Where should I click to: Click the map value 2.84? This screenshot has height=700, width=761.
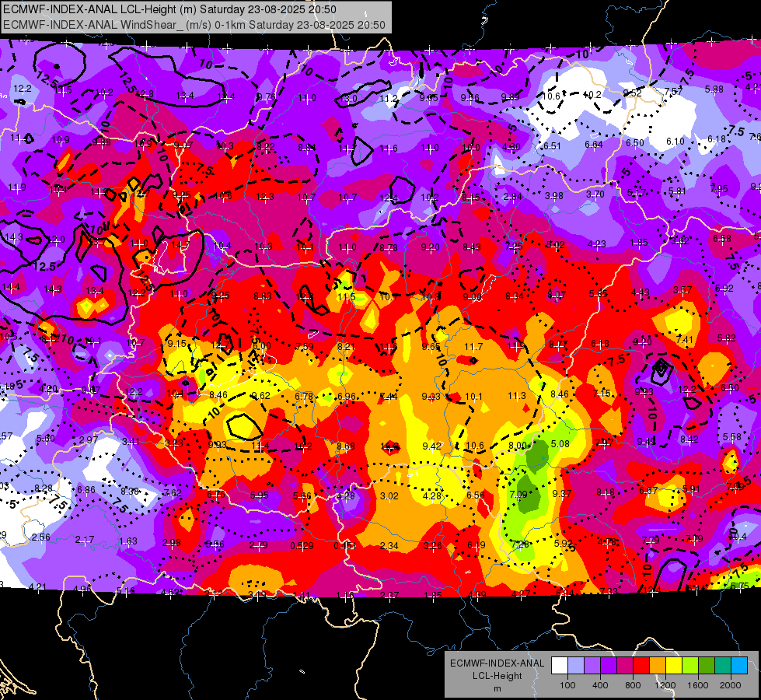pyautogui.click(x=512, y=196)
